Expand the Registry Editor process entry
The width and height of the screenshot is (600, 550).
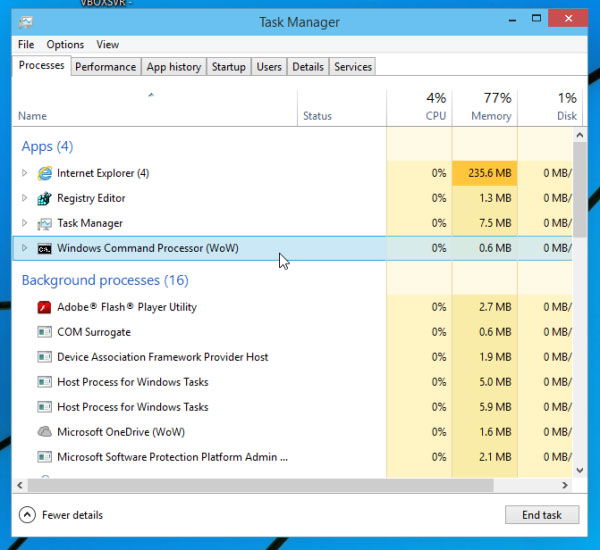(24, 198)
